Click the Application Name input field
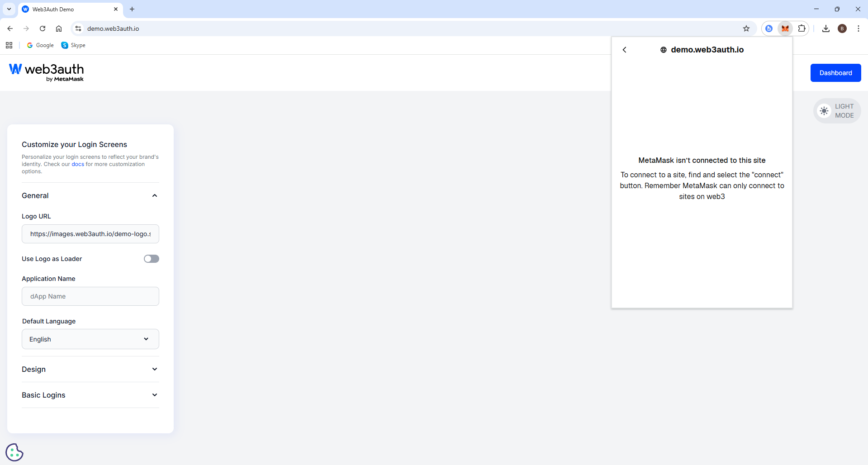Viewport: 868px width, 465px height. pos(90,296)
